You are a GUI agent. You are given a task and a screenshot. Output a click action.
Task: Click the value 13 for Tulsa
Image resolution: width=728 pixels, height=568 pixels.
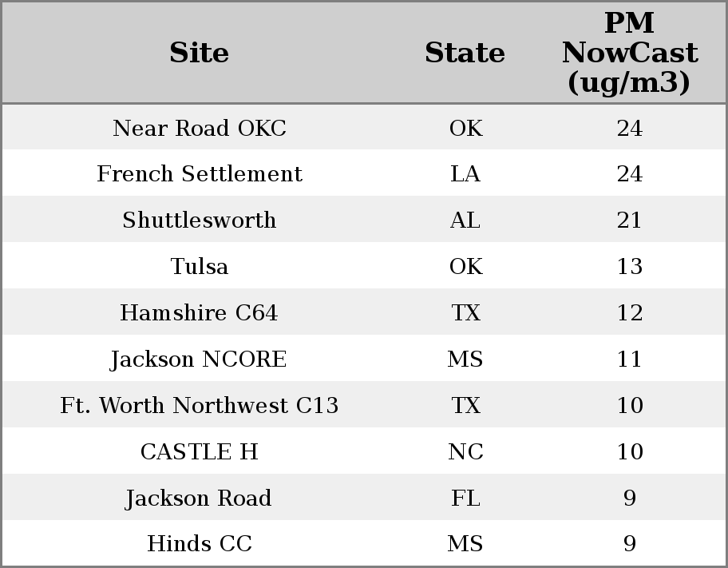pyautogui.click(x=630, y=266)
